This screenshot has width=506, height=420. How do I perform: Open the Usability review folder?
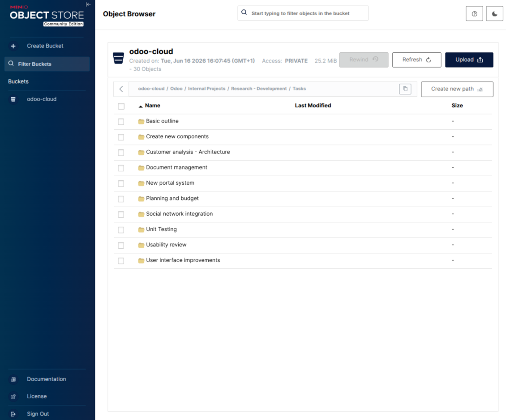(x=166, y=245)
